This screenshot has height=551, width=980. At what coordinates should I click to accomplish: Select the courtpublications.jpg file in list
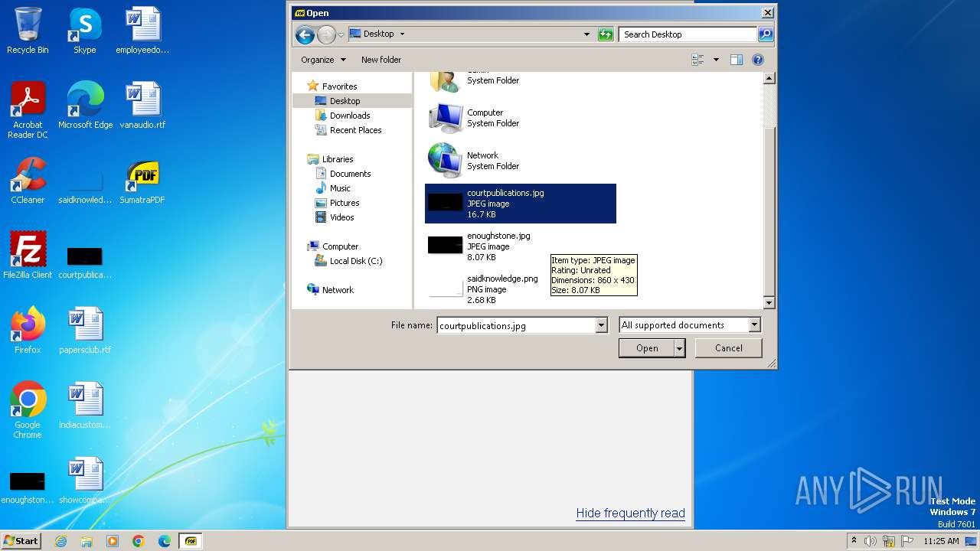pos(521,204)
